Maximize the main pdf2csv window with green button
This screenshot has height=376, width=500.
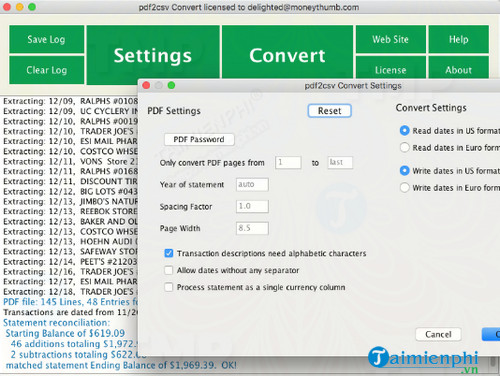pyautogui.click(x=32, y=7)
